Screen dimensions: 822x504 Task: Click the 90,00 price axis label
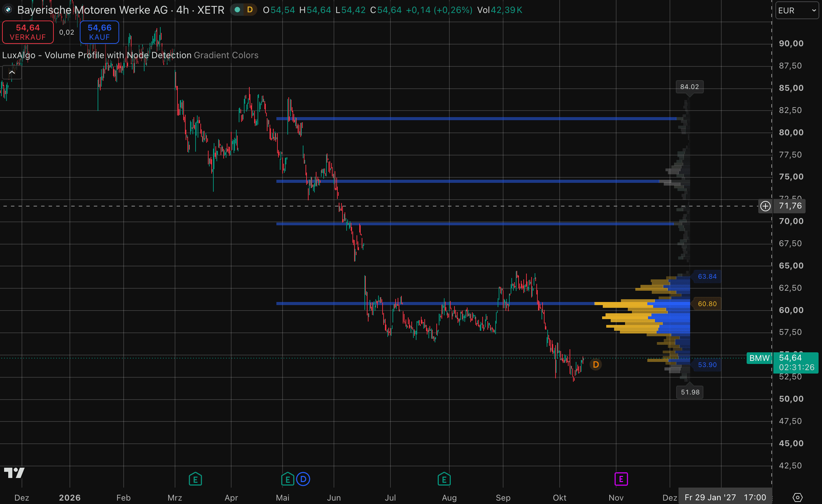791,43
